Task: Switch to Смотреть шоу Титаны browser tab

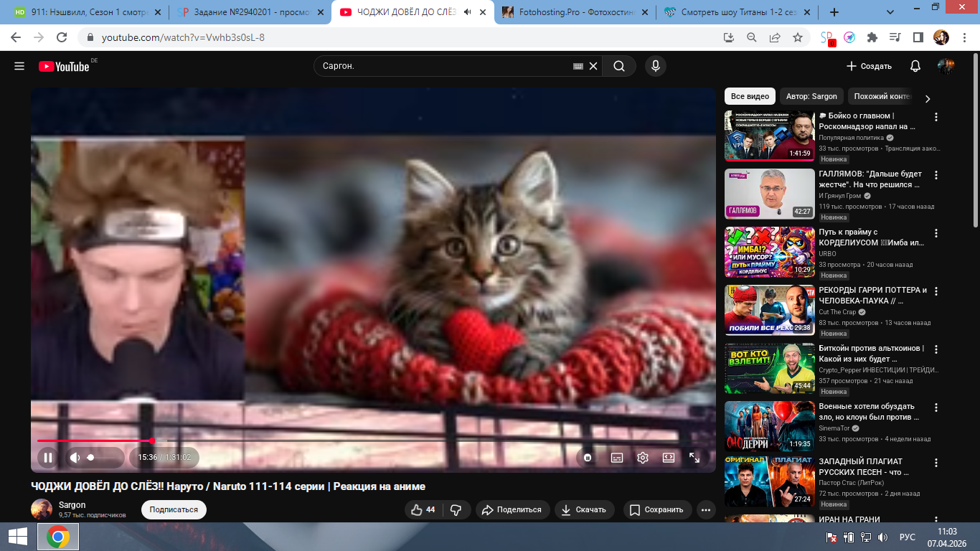Action: pyautogui.click(x=739, y=12)
